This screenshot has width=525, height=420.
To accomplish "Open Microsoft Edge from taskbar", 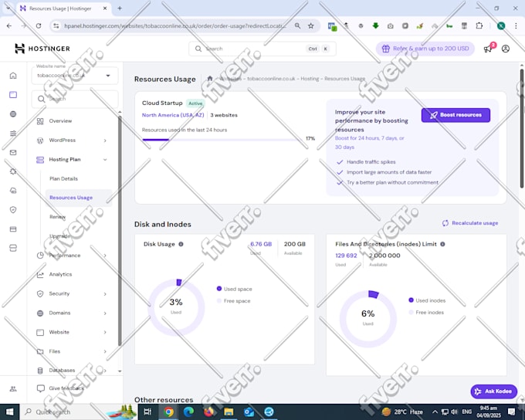I will [188, 412].
